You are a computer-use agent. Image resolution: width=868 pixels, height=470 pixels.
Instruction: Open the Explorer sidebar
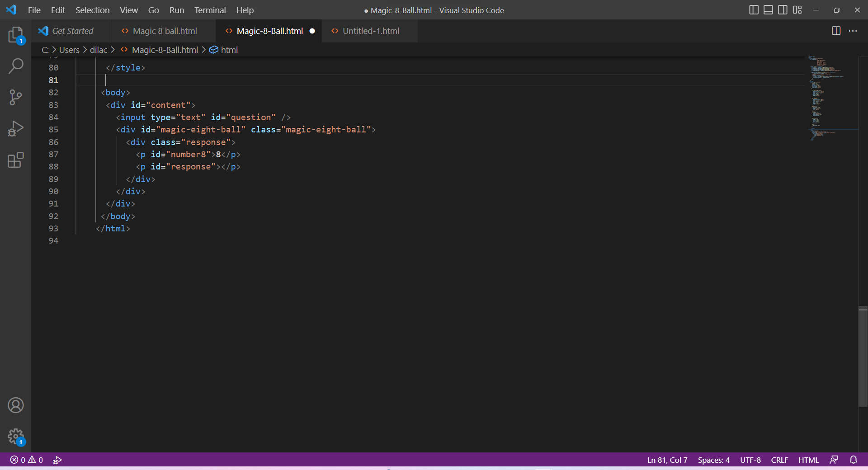[16, 35]
